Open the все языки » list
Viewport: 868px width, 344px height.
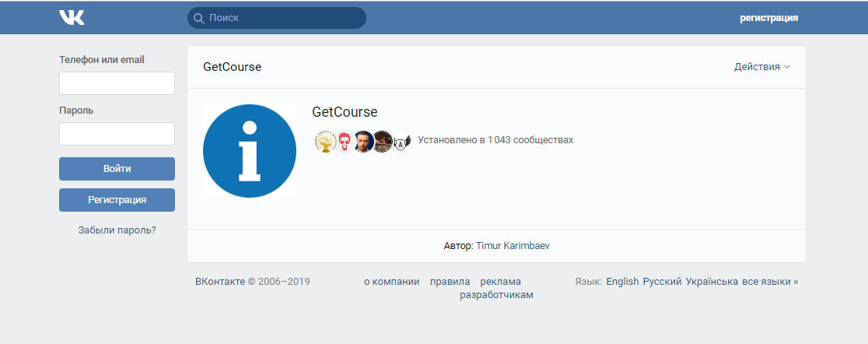pos(770,282)
